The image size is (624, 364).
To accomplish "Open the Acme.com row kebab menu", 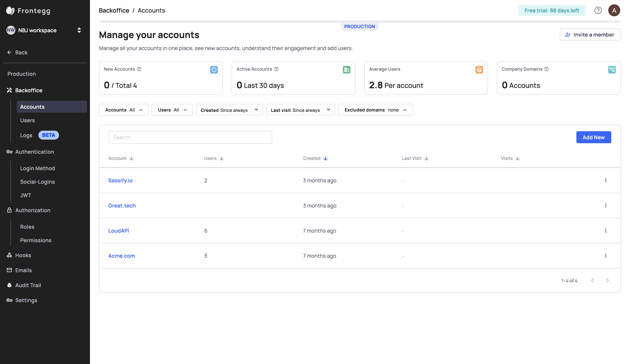I will pyautogui.click(x=605, y=255).
